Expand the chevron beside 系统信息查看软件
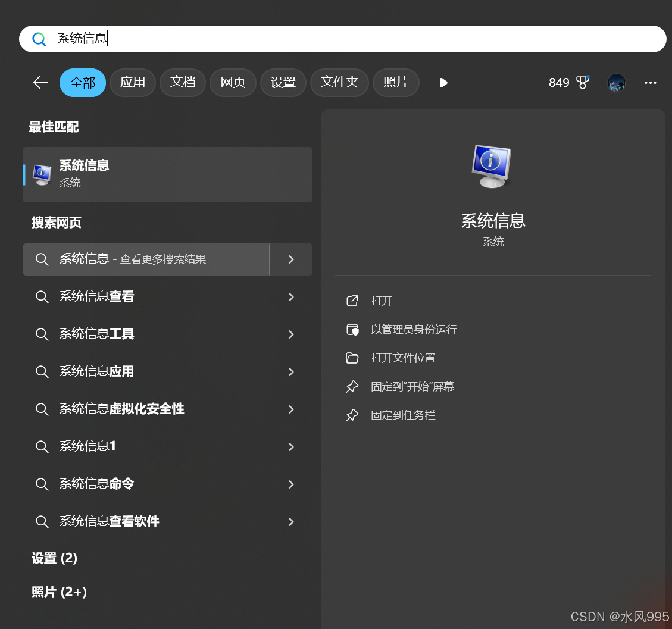The height and width of the screenshot is (629, 672). (291, 521)
